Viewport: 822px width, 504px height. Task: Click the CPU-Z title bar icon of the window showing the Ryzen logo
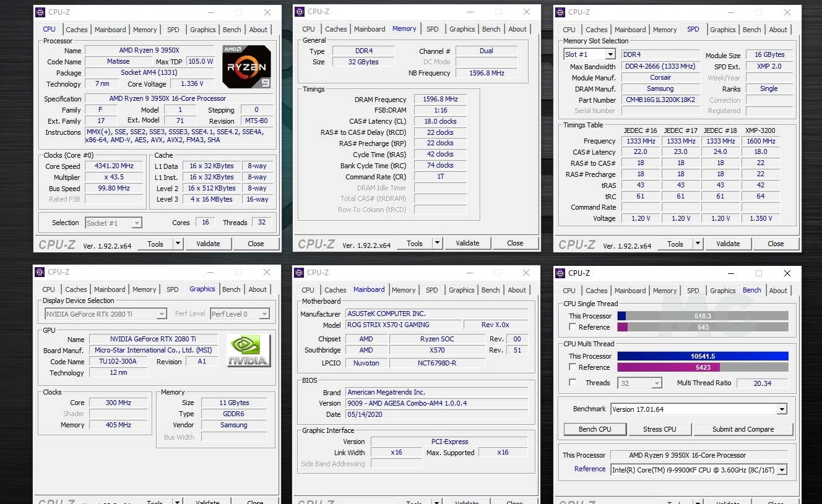39,12
